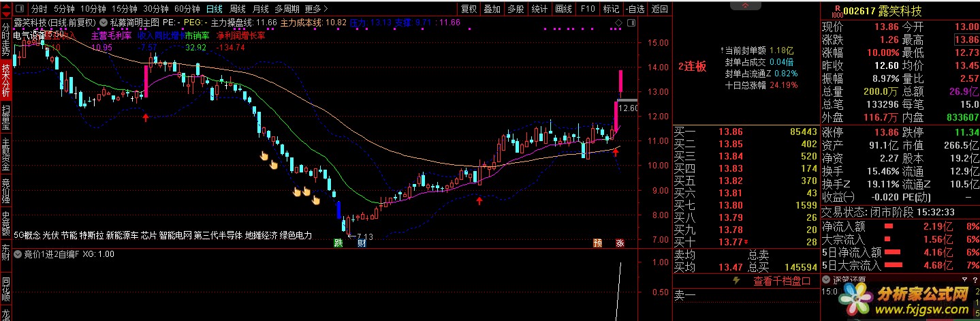Click the lightning icon beside 查看千档盘口
The height and width of the screenshot is (321, 980).
coord(736,280)
